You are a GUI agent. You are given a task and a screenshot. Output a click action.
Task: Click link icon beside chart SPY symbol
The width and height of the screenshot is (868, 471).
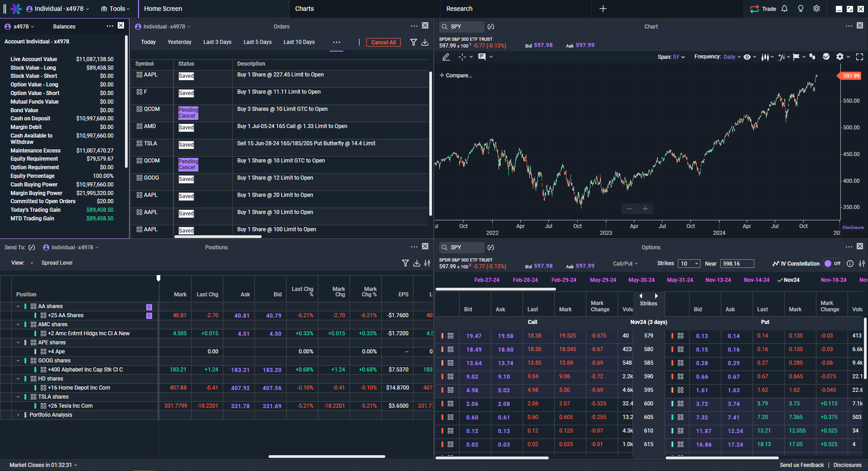[491, 27]
